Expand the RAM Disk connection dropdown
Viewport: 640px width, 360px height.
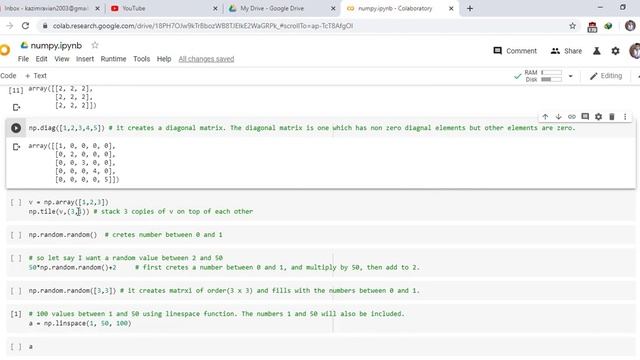[x=571, y=76]
